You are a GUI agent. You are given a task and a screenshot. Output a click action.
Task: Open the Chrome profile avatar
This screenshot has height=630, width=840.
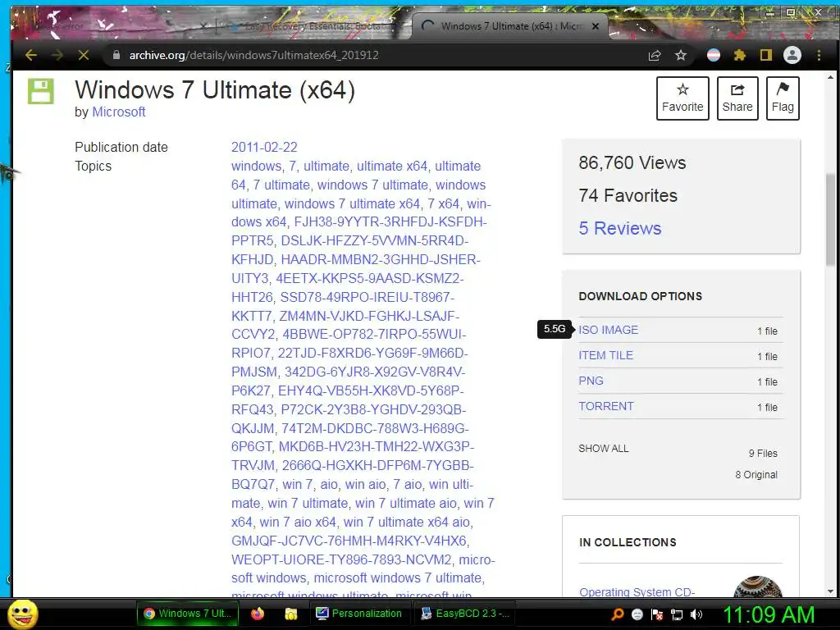pos(792,55)
